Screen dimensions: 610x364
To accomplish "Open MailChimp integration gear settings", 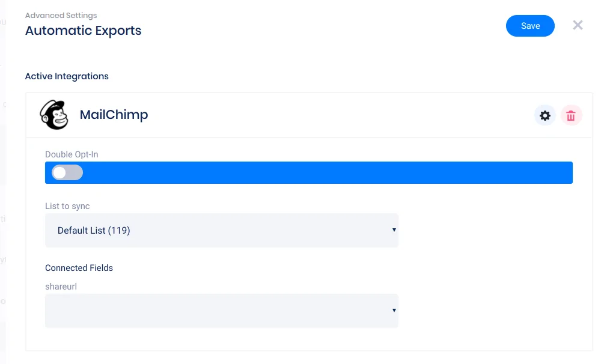I will pos(545,115).
